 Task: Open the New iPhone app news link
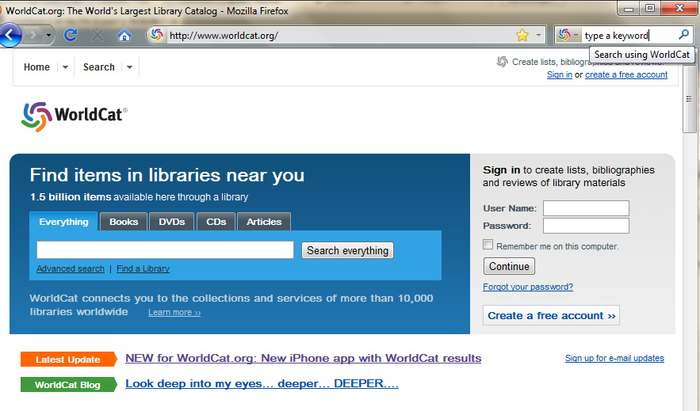303,358
